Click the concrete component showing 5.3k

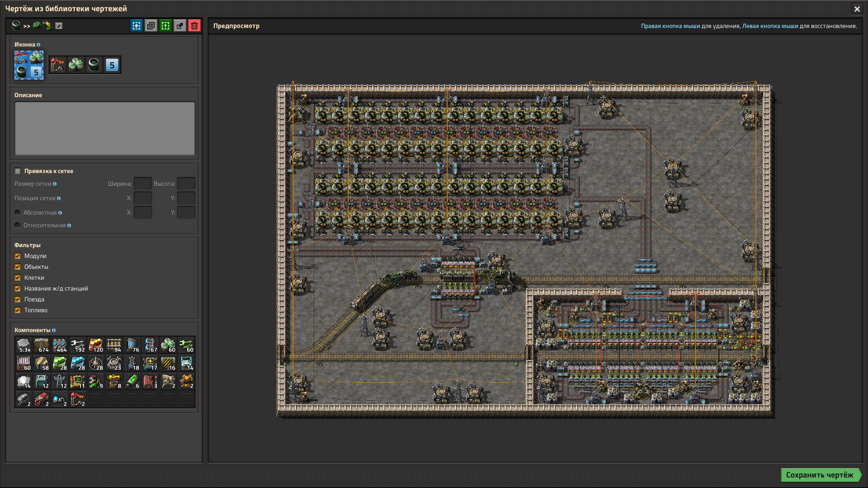coord(24,345)
